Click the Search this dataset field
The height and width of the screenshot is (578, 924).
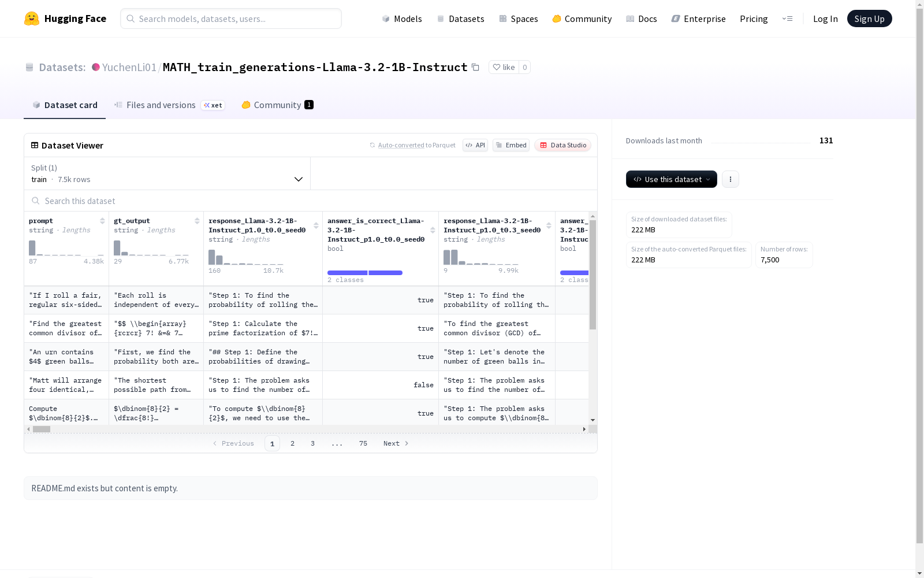click(x=311, y=201)
